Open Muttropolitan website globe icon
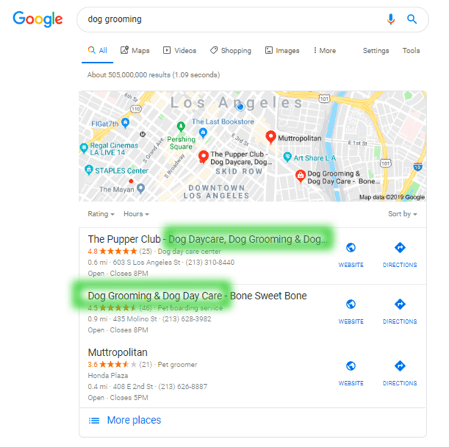The width and height of the screenshot is (449, 447). [351, 366]
